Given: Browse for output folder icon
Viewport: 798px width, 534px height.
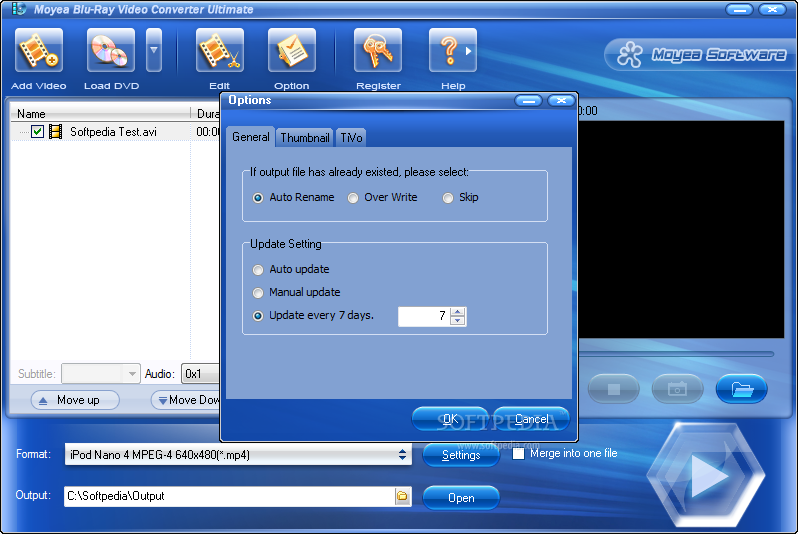Looking at the screenshot, I should 403,496.
